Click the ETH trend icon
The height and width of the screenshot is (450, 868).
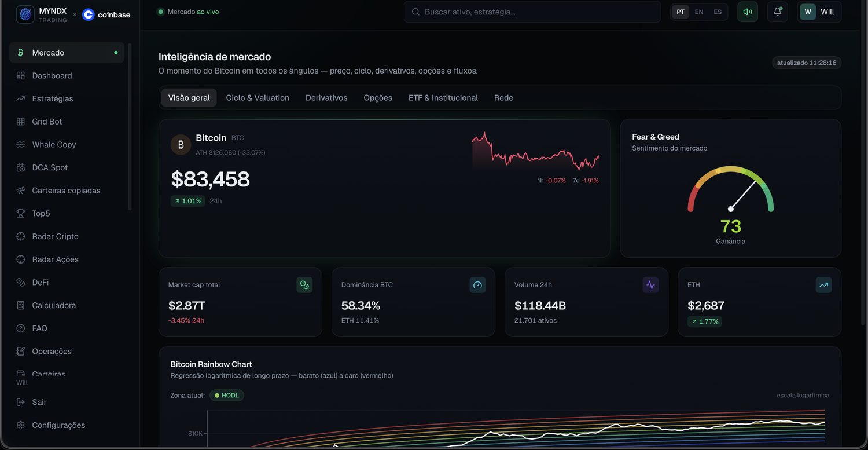click(823, 285)
